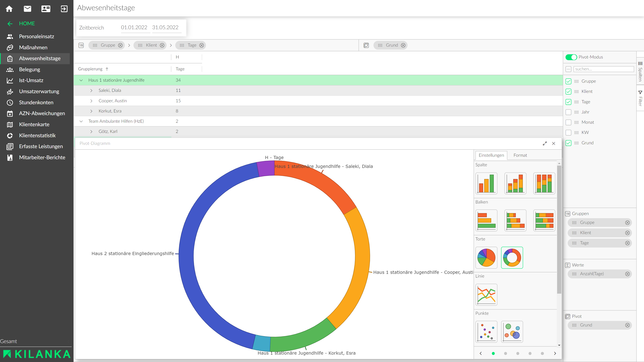The image size is (644, 362).
Task: Remove the Grund chip from the pivot bar
Action: tap(403, 45)
